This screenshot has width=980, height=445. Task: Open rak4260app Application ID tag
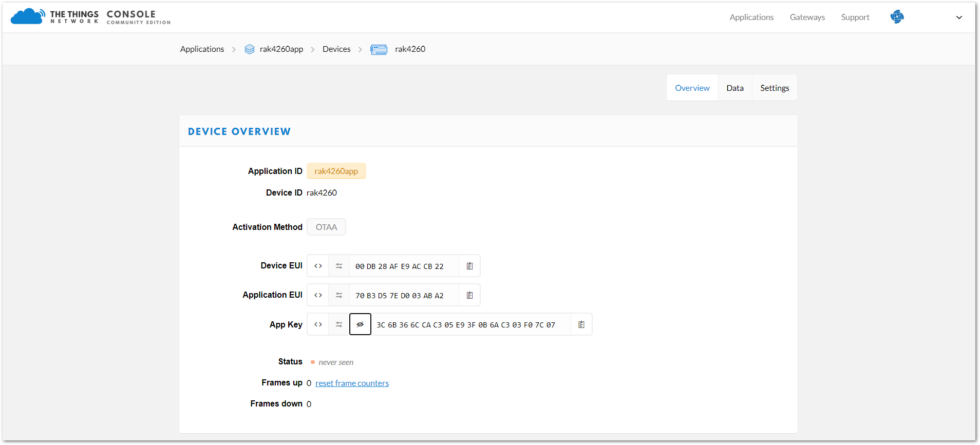click(x=336, y=171)
